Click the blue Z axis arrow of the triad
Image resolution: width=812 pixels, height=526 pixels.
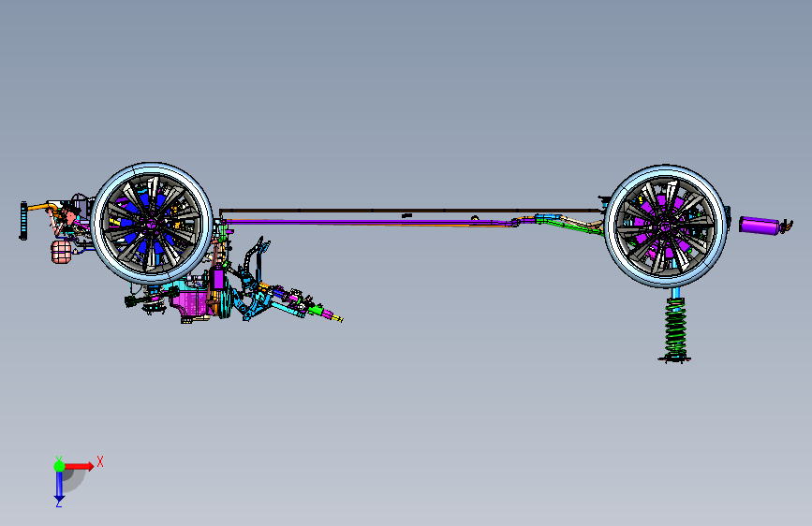(x=59, y=488)
